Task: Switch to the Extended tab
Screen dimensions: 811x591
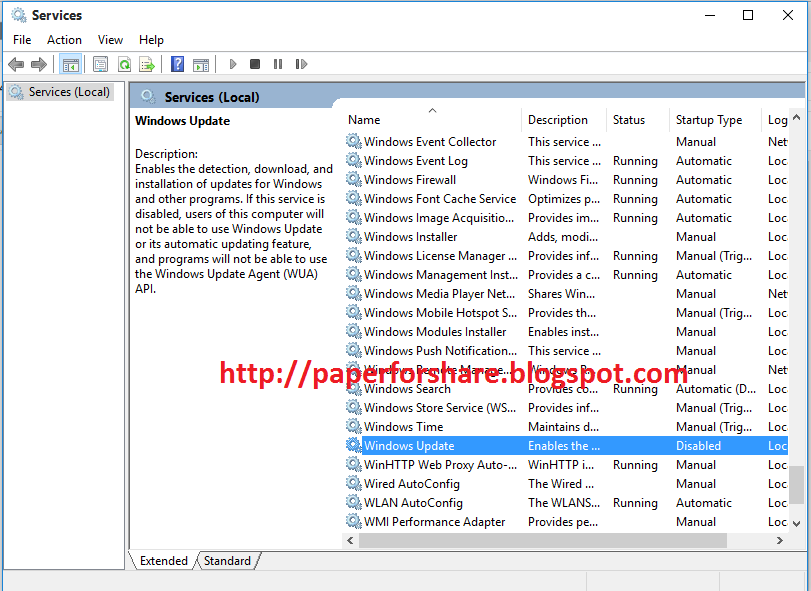Action: tap(163, 561)
